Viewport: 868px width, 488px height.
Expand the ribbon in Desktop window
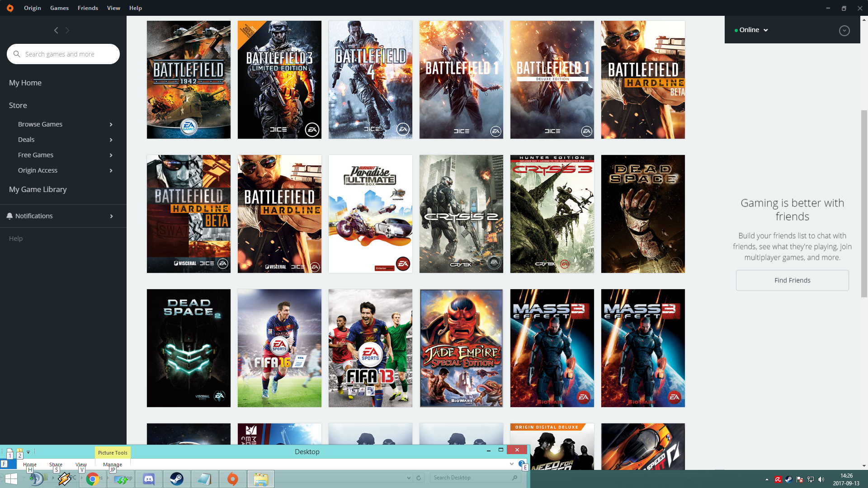click(511, 464)
